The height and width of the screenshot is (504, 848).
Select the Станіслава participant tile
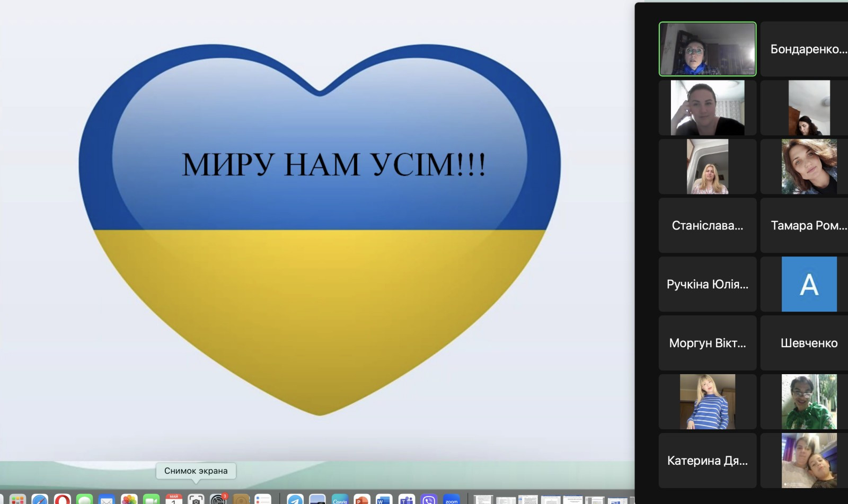(708, 225)
